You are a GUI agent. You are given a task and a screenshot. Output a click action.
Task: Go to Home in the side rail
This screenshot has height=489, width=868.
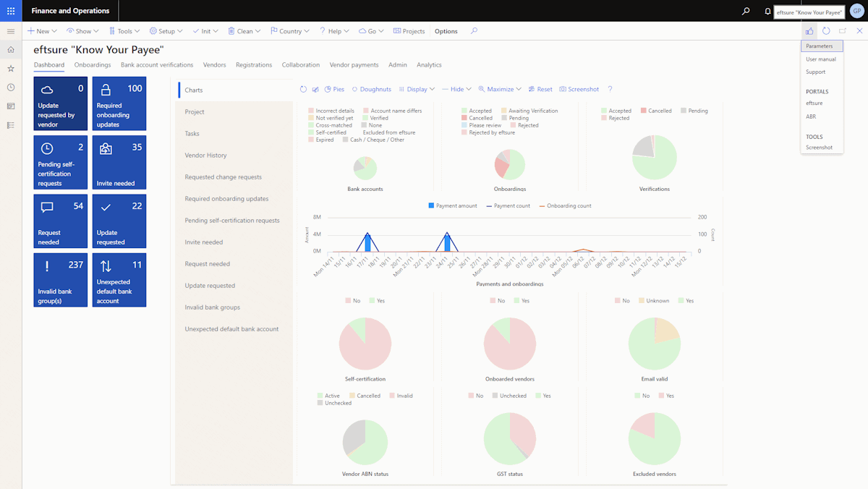11,50
